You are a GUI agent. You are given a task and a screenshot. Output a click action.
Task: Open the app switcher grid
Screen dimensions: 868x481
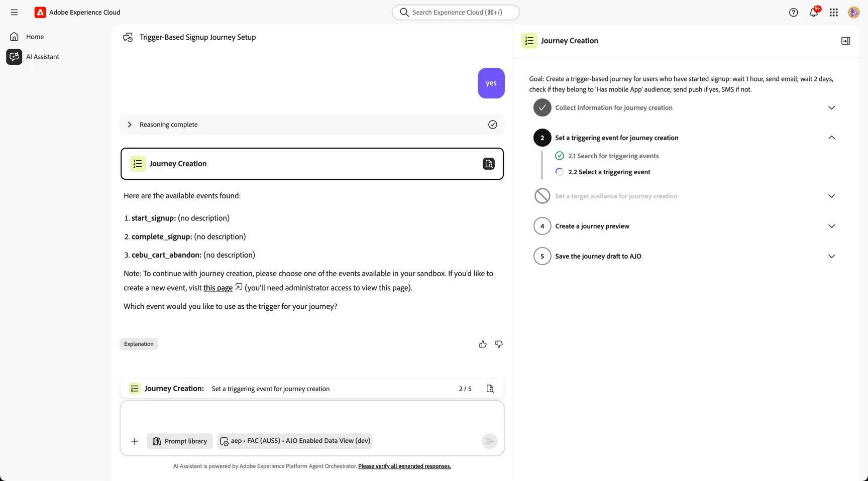833,13
